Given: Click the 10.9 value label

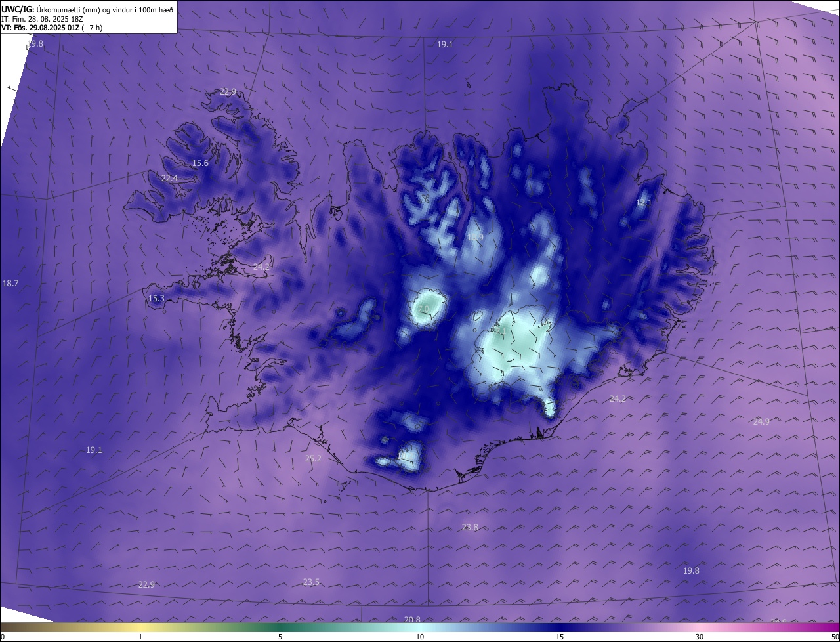Looking at the screenshot, I should tap(475, 238).
